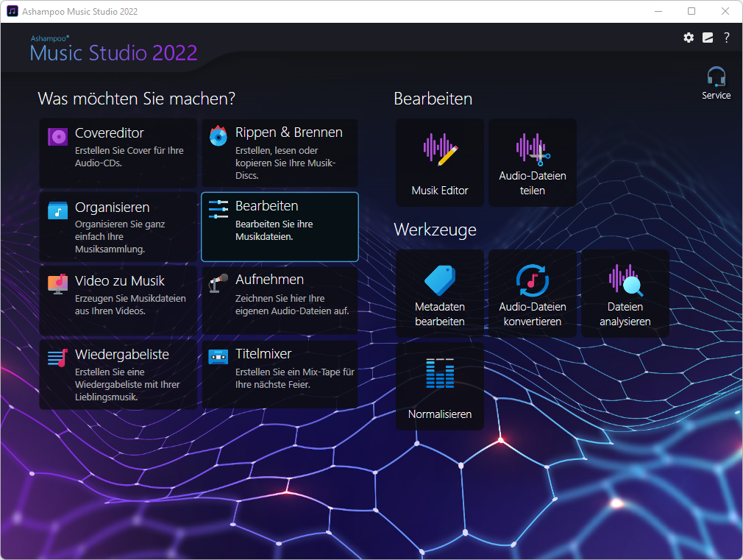Click the 'Werkzeuge' section heading
Image resolution: width=743 pixels, height=560 pixels.
(x=435, y=230)
